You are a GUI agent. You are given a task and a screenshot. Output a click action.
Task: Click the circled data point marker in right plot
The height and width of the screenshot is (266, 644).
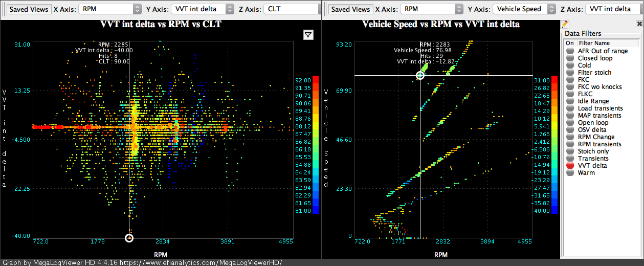point(420,76)
